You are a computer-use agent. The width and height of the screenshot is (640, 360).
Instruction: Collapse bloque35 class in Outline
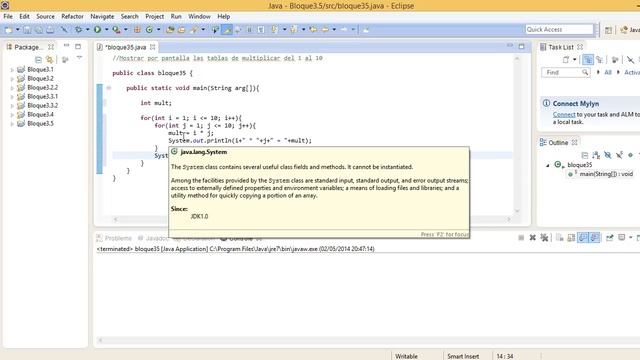click(547, 165)
